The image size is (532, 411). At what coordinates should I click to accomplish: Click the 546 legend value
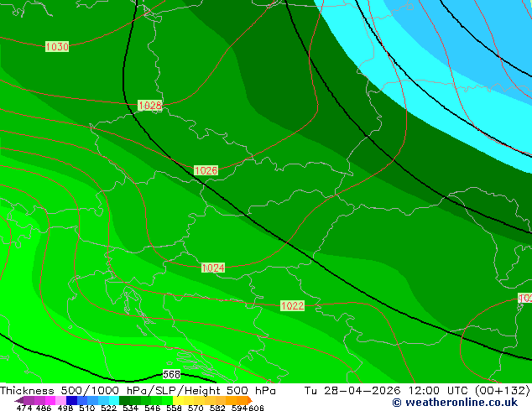153,408
